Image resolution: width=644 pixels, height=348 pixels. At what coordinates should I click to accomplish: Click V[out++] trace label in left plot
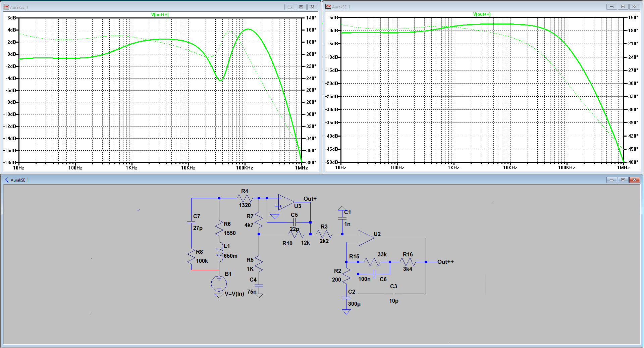click(160, 14)
